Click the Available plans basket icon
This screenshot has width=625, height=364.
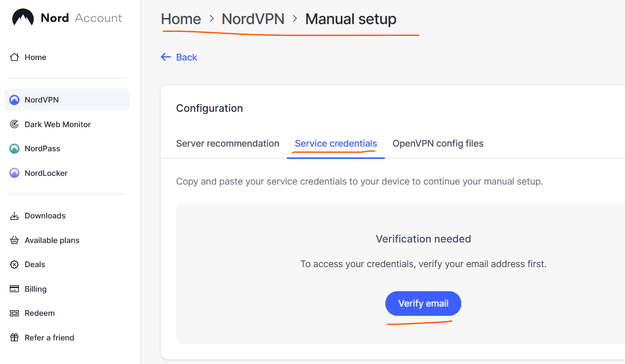[14, 240]
